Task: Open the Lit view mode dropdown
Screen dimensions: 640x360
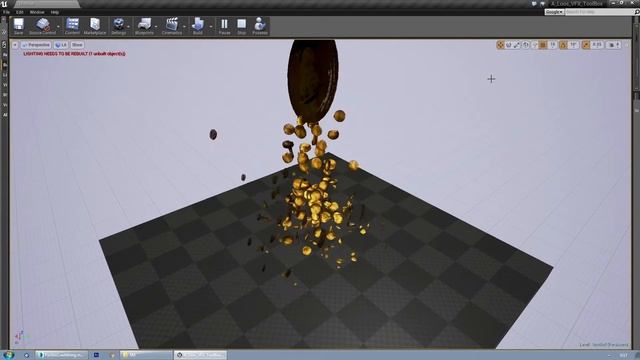Action: (61, 45)
